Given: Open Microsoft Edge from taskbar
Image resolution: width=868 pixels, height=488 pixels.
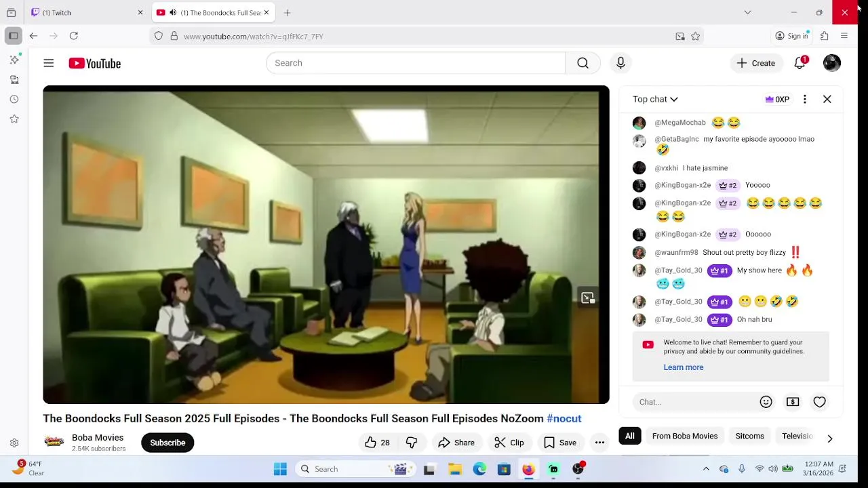Looking at the screenshot, I should [479, 469].
